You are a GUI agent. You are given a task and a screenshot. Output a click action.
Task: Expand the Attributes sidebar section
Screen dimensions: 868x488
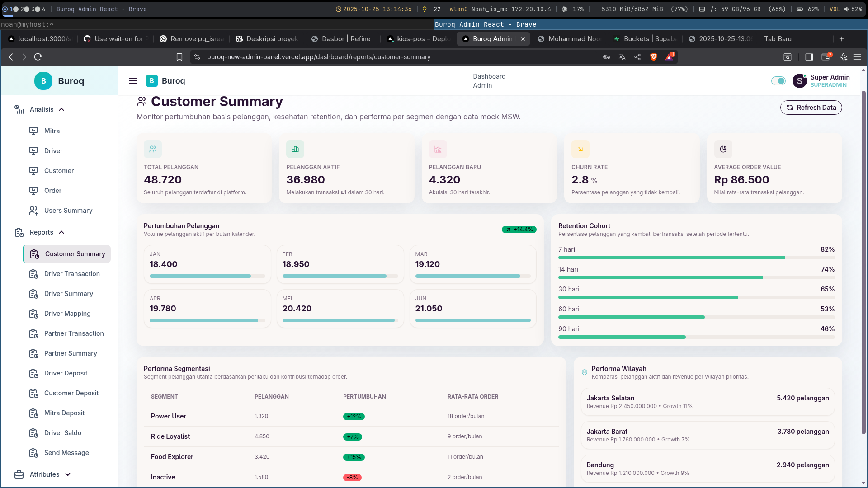click(68, 474)
